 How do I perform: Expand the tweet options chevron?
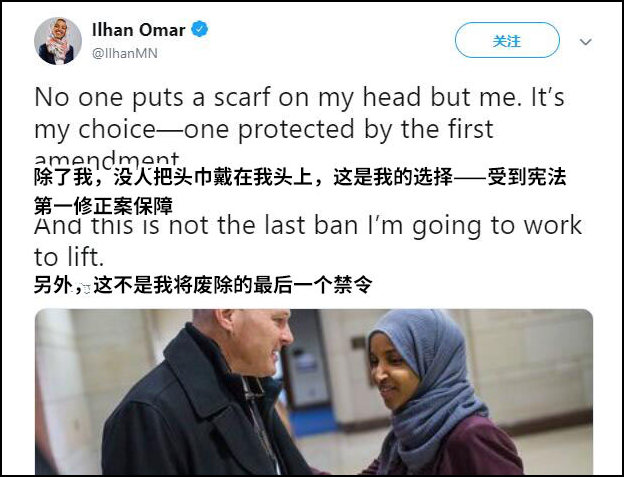(x=585, y=41)
